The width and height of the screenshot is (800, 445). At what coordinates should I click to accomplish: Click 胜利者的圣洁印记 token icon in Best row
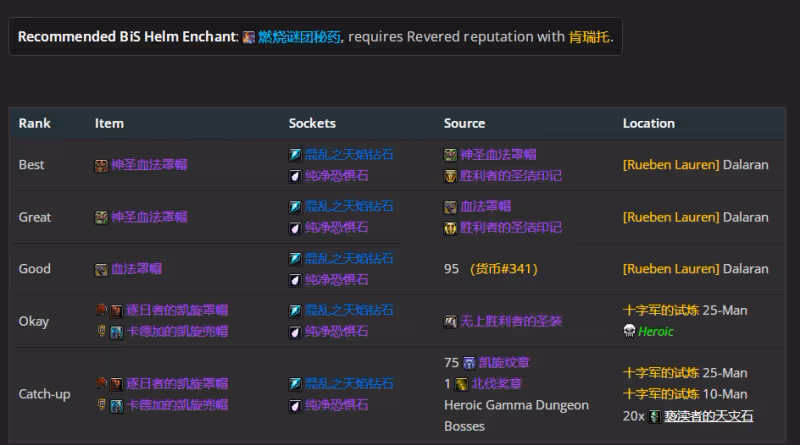450,176
